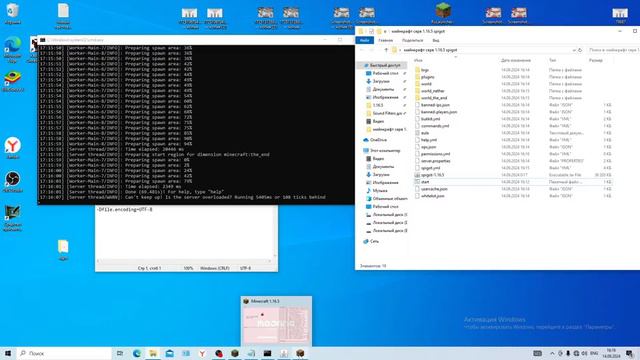Go up one folder level in Explorer
This screenshot has height=360, width=640.
(x=386, y=50)
